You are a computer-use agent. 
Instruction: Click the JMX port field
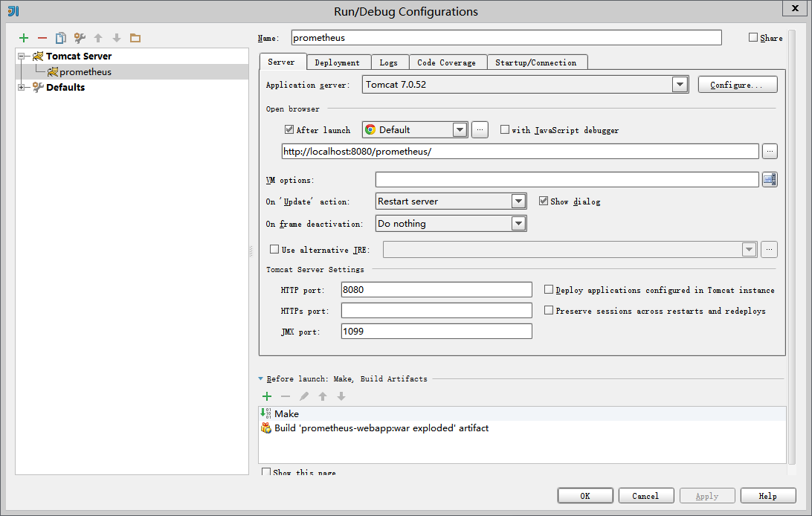(436, 331)
